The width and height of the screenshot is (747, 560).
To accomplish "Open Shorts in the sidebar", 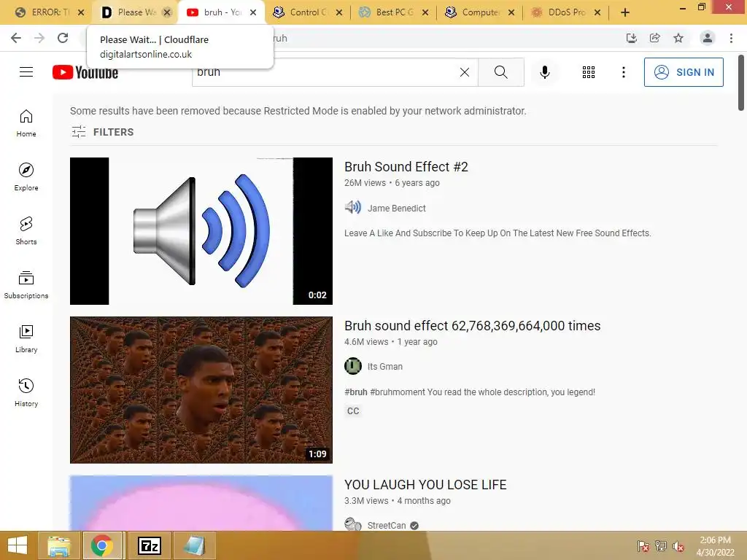I will pos(26,231).
